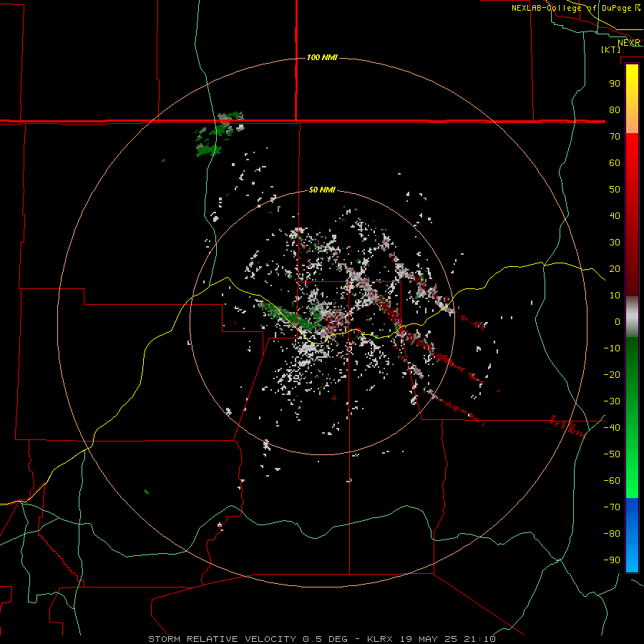This screenshot has width=644, height=644.
Task: Click the 70 label on the scale
Action: pos(615,137)
